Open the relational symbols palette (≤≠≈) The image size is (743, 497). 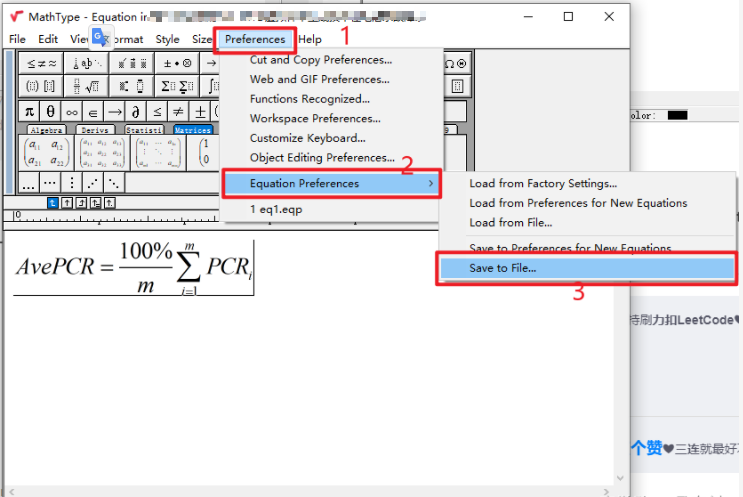click(42, 63)
